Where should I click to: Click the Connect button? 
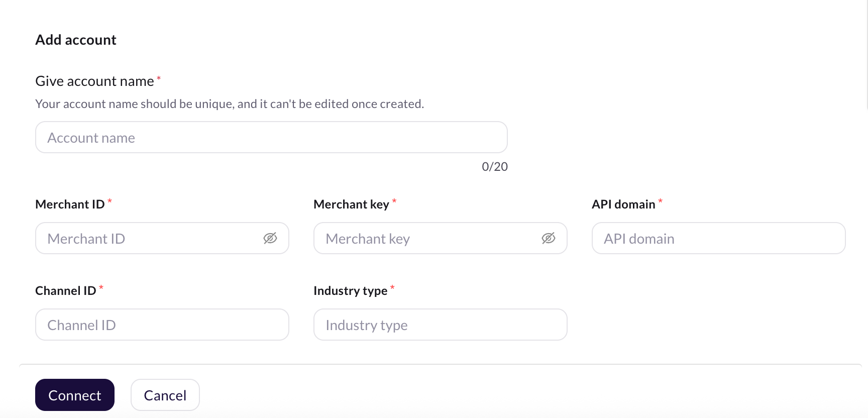75,395
